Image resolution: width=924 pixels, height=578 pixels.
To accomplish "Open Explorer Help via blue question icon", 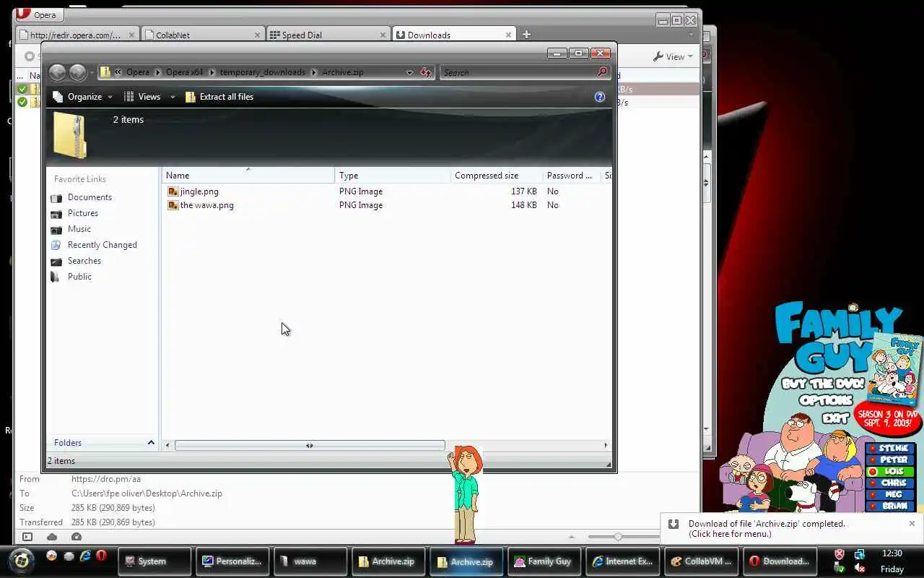I will click(x=600, y=97).
